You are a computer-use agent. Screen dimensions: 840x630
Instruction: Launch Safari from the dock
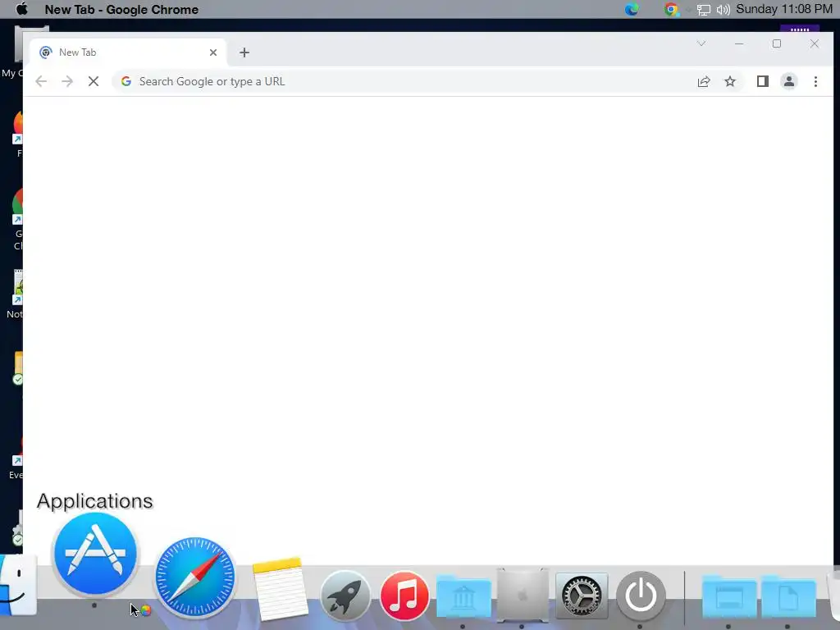point(195,577)
